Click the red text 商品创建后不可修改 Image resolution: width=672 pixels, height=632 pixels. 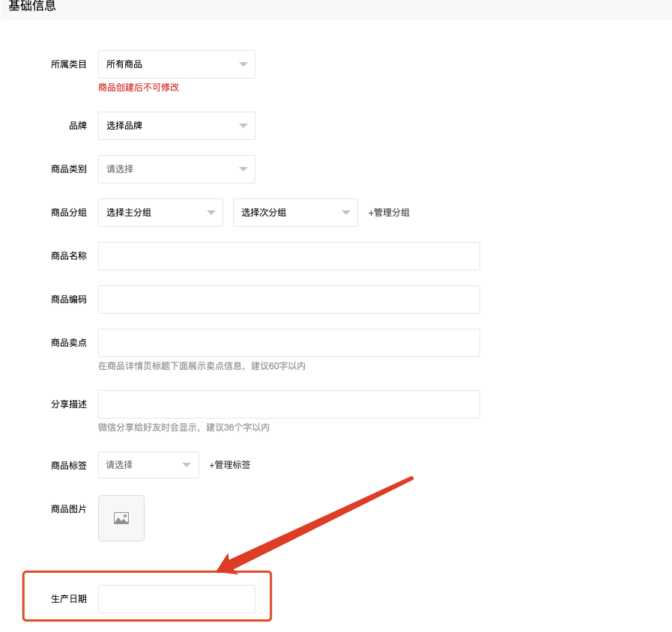pyautogui.click(x=139, y=88)
